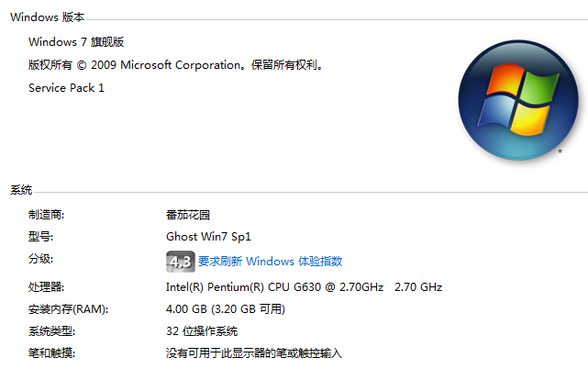Click the 分级 rating label
The image size is (588, 369).
click(x=41, y=259)
